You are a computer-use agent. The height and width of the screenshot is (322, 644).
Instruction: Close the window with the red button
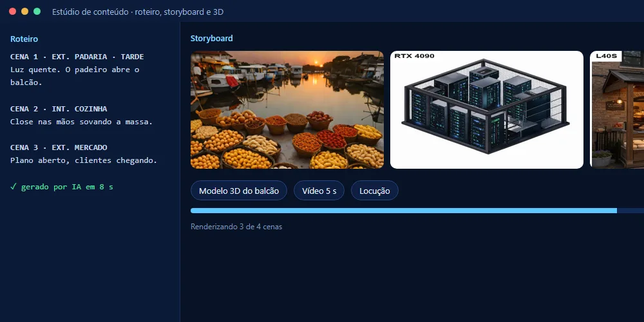tap(12, 12)
